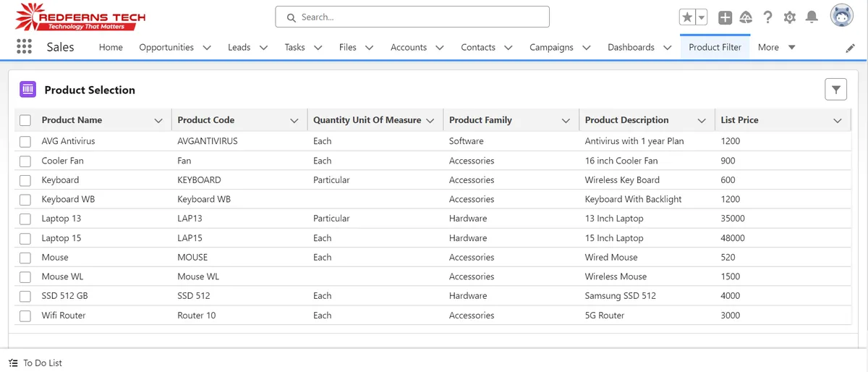Click the filter funnel button
Viewport: 868px width, 372px height.
click(x=836, y=90)
